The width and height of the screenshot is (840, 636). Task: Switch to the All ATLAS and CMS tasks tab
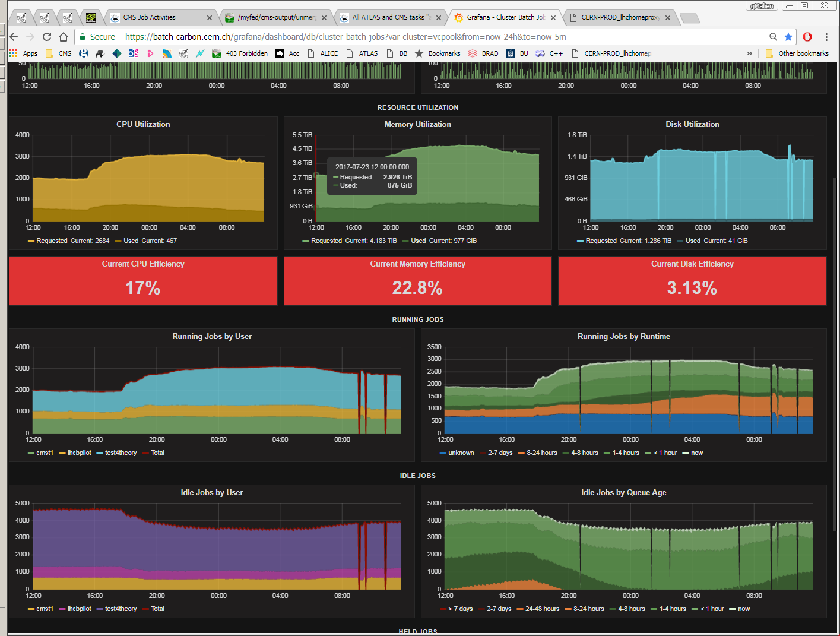388,17
